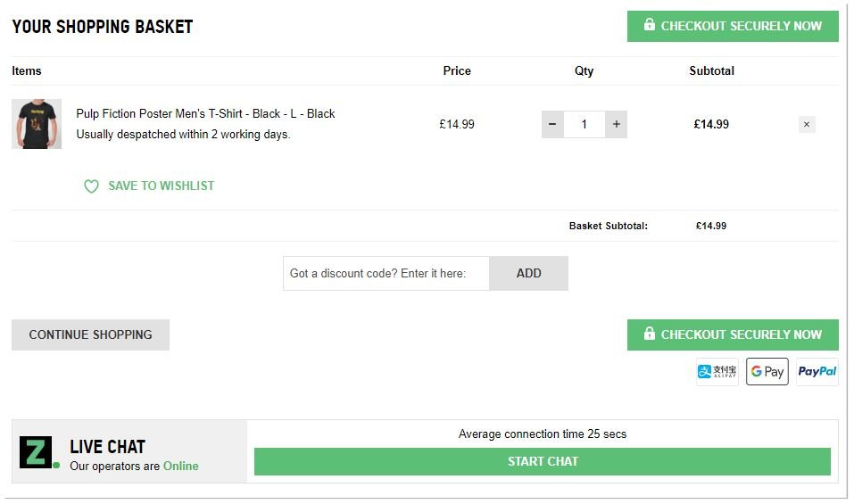
Task: Open the Pulp Fiction Poster T-Shirt product link
Action: click(205, 113)
